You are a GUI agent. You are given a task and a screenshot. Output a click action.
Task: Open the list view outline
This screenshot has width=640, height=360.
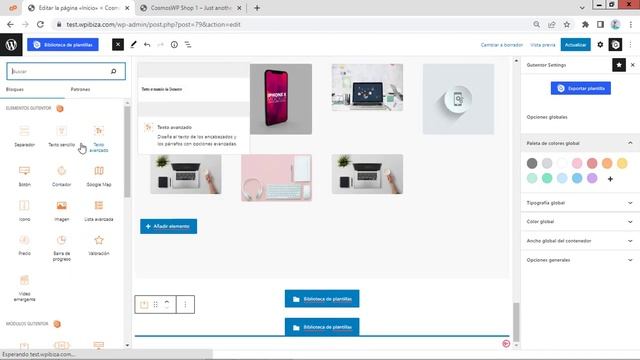click(188, 44)
